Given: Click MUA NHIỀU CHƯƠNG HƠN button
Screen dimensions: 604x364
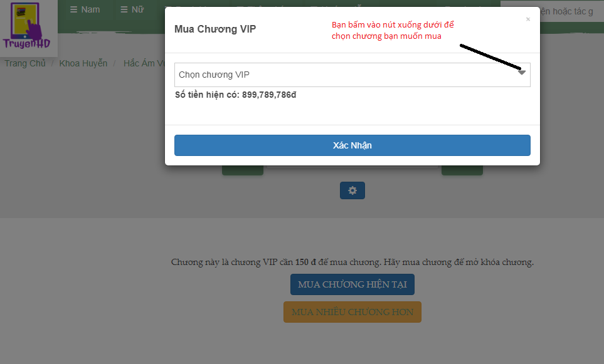Looking at the screenshot, I should (352, 312).
